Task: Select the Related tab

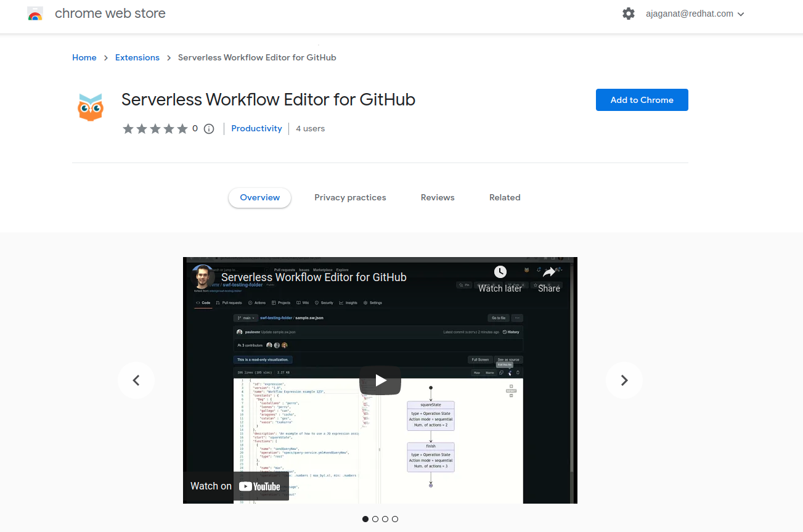Action: [x=505, y=197]
